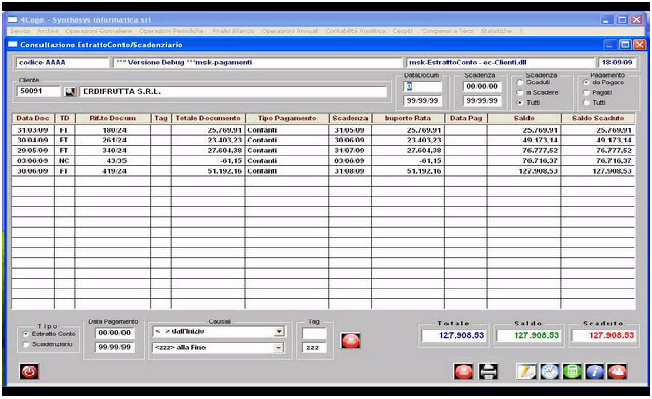
Task: Select the Pagati radio button
Action: (x=586, y=92)
